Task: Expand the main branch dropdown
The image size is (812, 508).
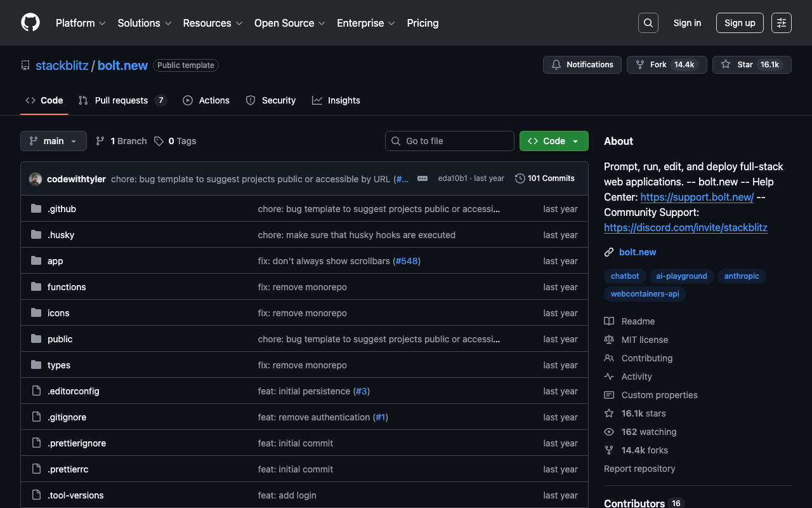Action: [53, 141]
